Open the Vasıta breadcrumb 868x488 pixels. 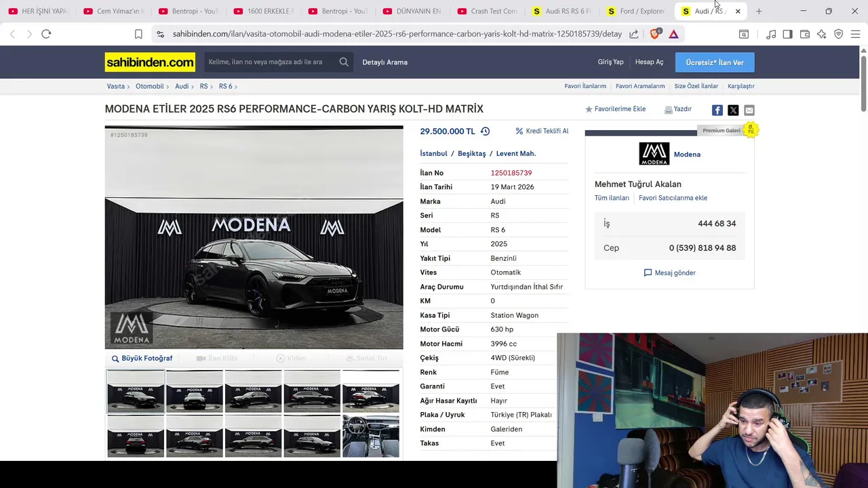[116, 86]
